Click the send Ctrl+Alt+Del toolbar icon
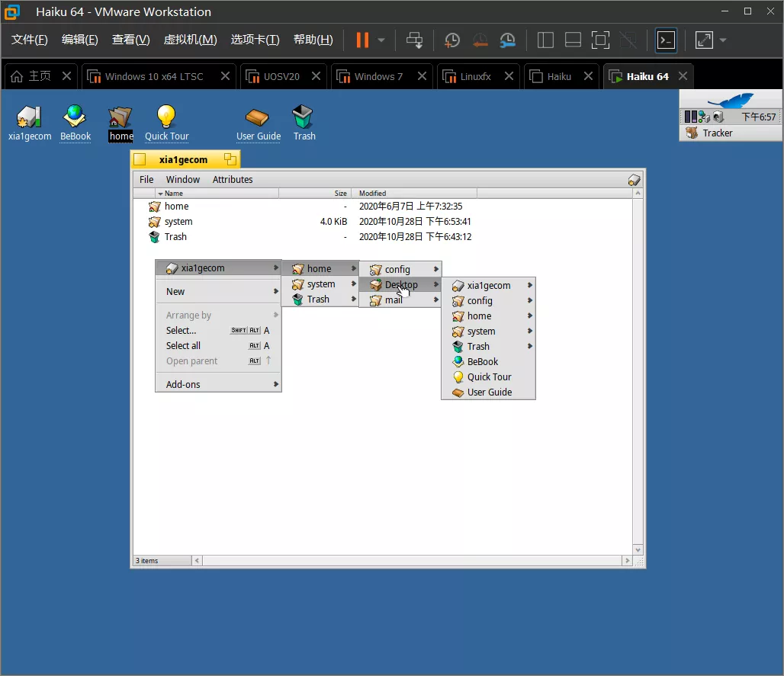The width and height of the screenshot is (784, 676). point(414,40)
